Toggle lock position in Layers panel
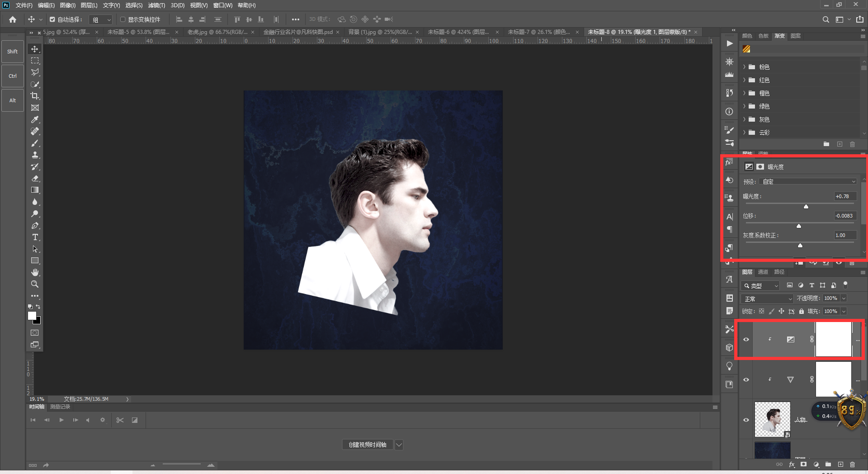This screenshot has width=868, height=474. (x=781, y=311)
